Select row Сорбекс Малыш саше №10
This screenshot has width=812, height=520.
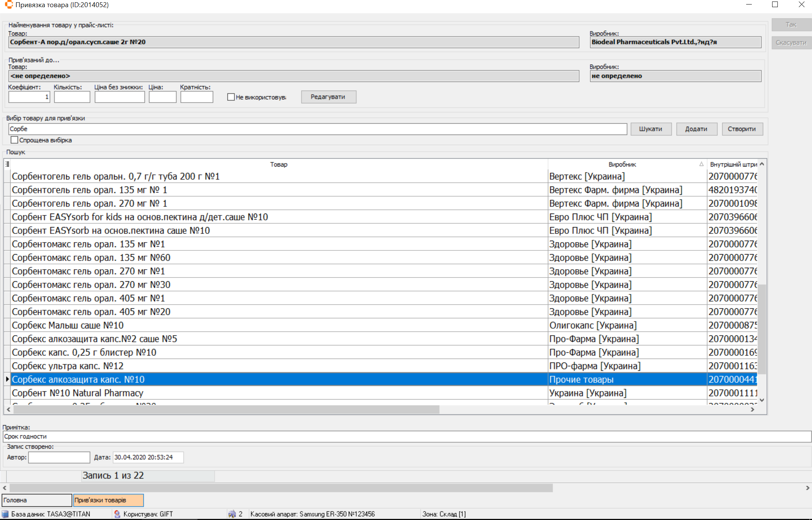(278, 325)
